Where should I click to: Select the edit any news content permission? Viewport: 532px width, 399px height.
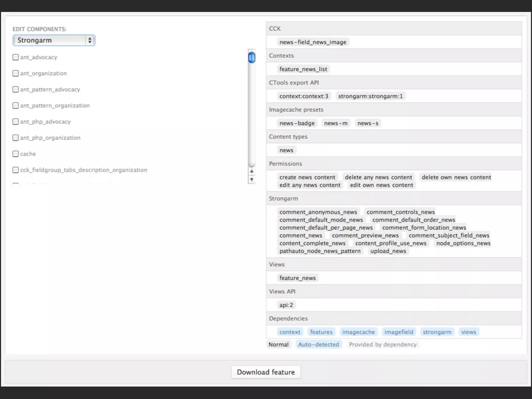310,185
